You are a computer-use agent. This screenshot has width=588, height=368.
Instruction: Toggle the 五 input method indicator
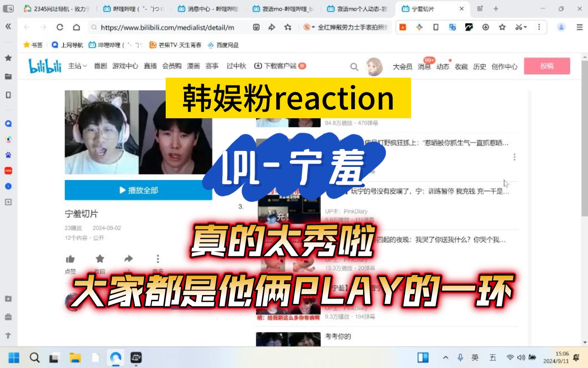coord(493,357)
